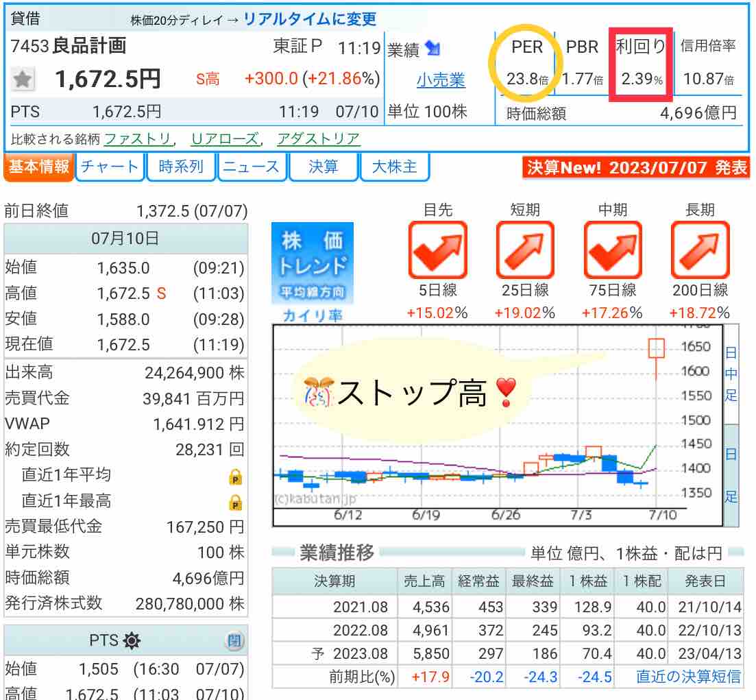Viewport: 756px width, 700px height.
Task: Open the 基本情報 tab
Action: (38, 167)
